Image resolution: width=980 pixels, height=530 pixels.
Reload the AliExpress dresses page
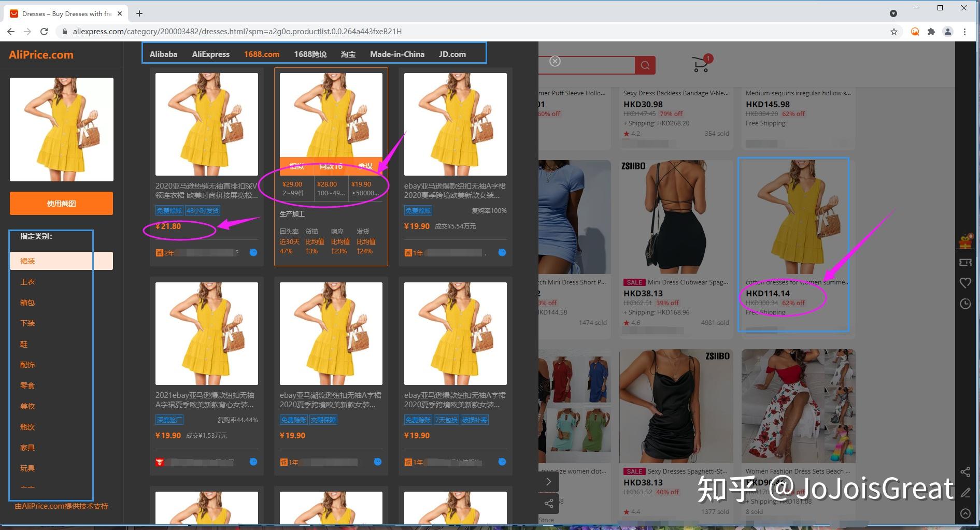tap(44, 32)
